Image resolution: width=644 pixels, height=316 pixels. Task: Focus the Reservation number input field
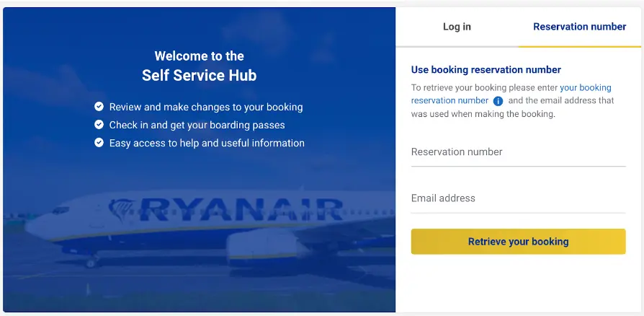(519, 153)
